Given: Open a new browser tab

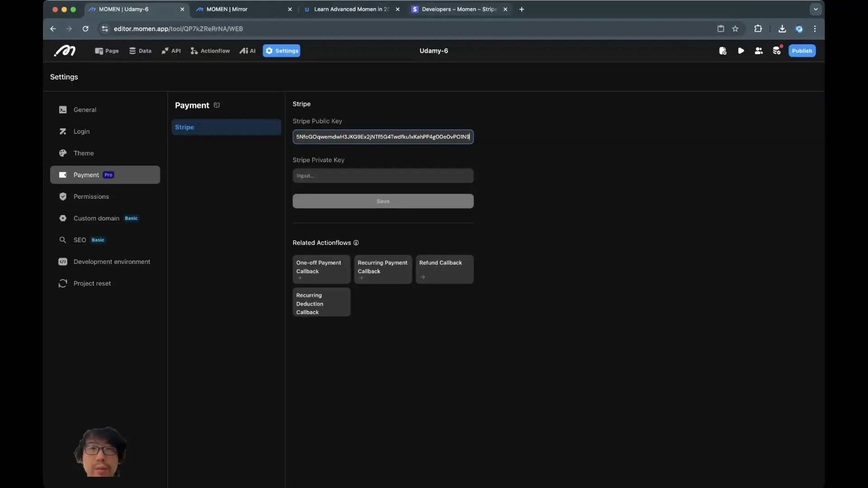Looking at the screenshot, I should tap(522, 9).
